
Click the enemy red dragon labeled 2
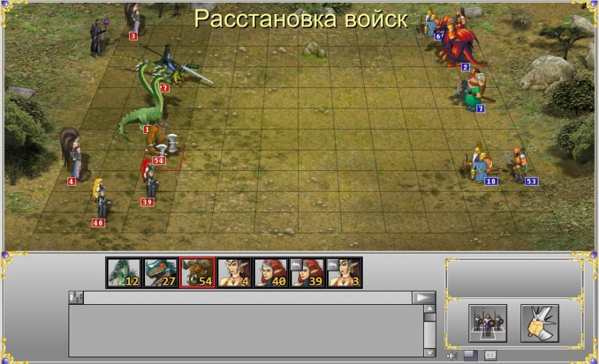459,43
